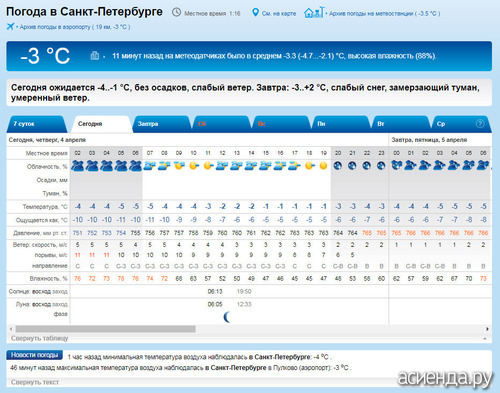
Task: Click the crescent moon phase icon
Action: [227, 317]
